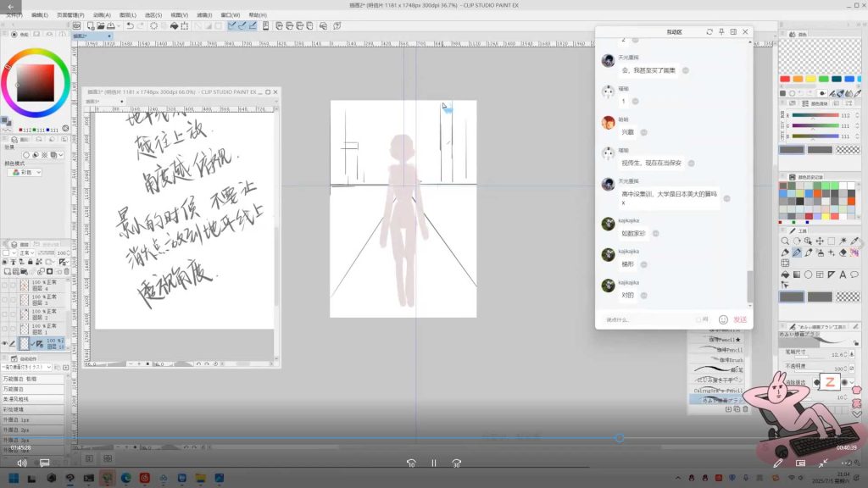Open the color mode dropdown

click(24, 172)
